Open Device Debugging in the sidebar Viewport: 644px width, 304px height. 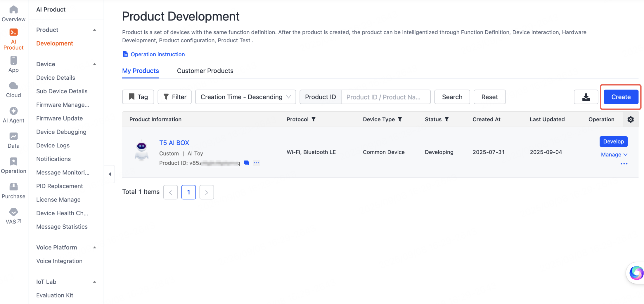coord(61,132)
